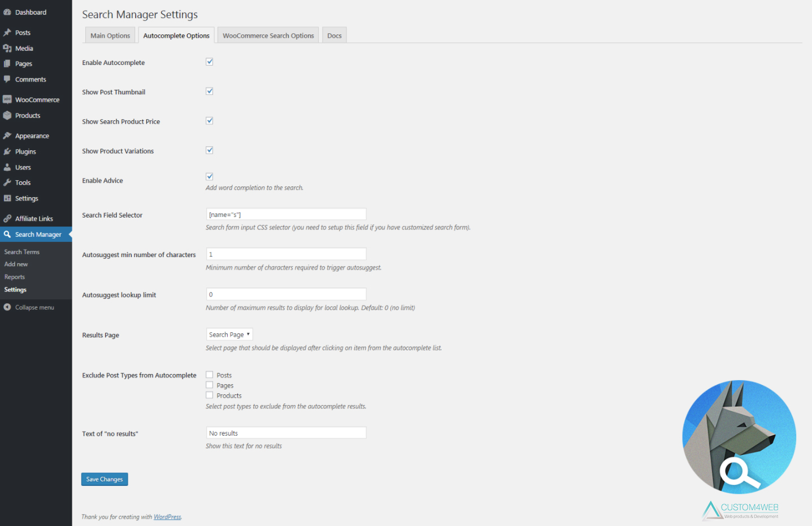
Task: Click the Search Field Selector input
Action: click(x=286, y=215)
